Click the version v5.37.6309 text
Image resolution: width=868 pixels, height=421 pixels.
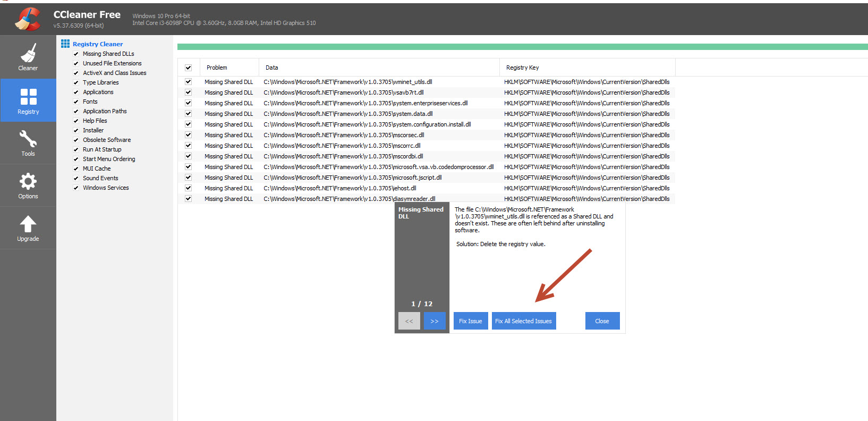(79, 26)
